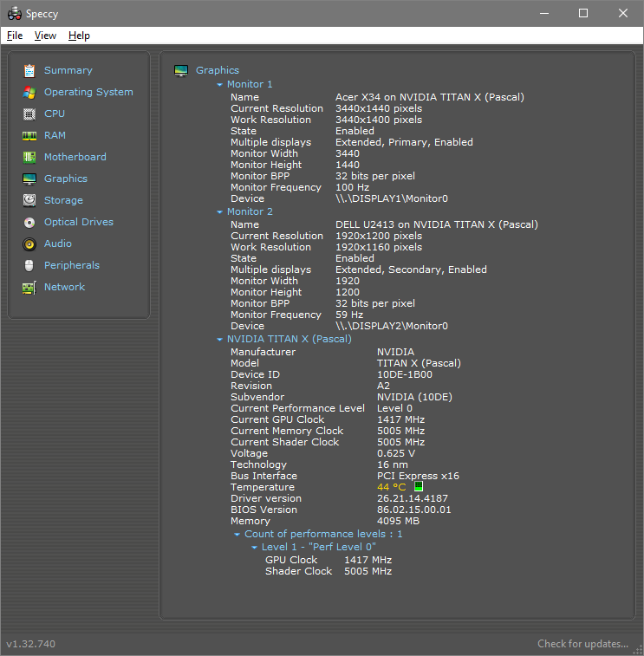Open the RAM section
The height and width of the screenshot is (656, 644).
(x=55, y=135)
